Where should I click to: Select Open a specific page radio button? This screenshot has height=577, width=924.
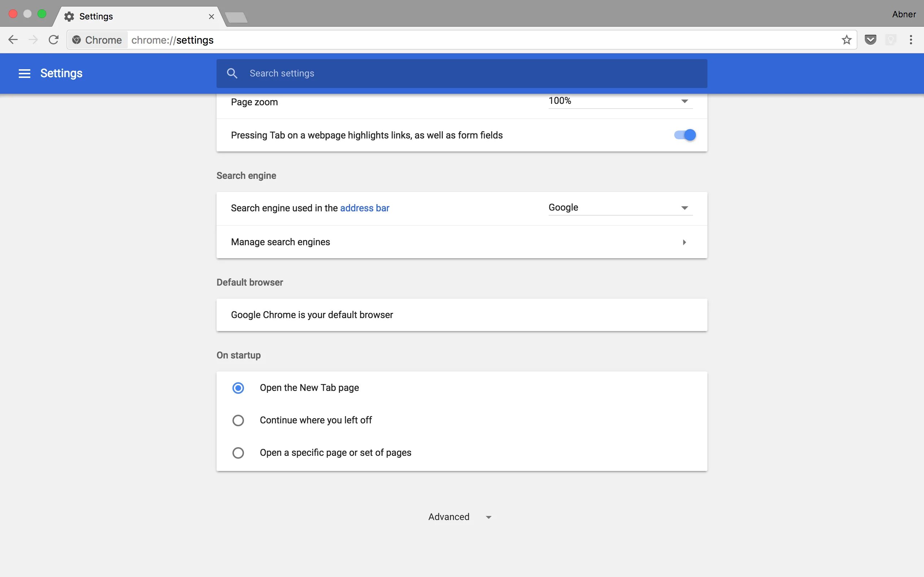pyautogui.click(x=238, y=453)
